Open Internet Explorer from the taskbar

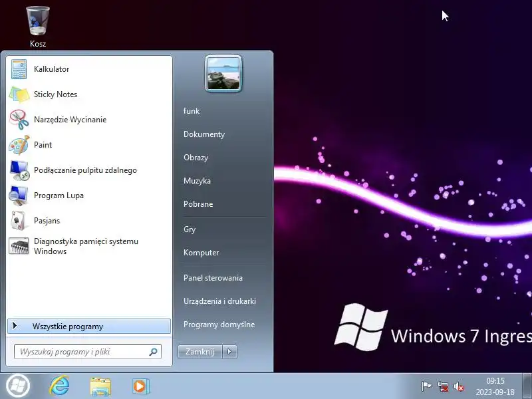[60, 386]
